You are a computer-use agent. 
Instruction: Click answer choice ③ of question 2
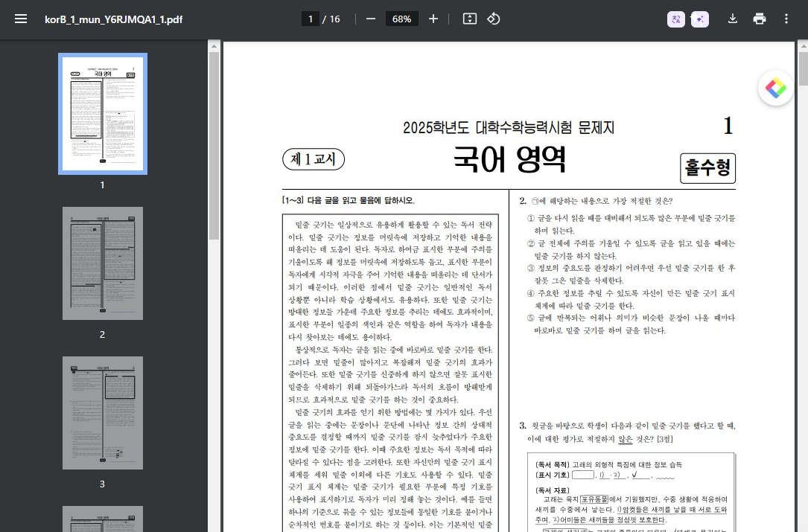tap(632, 274)
